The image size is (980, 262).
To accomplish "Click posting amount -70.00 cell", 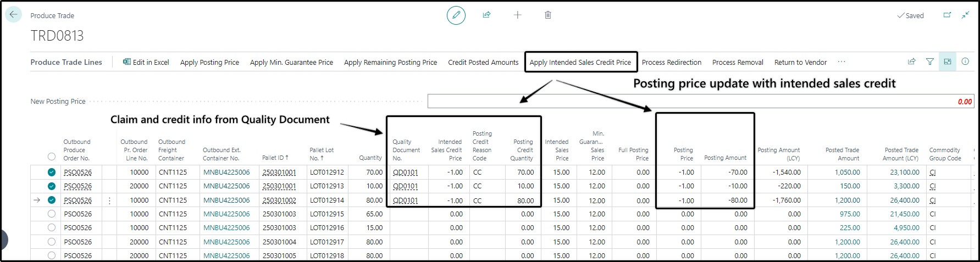I will [738, 172].
